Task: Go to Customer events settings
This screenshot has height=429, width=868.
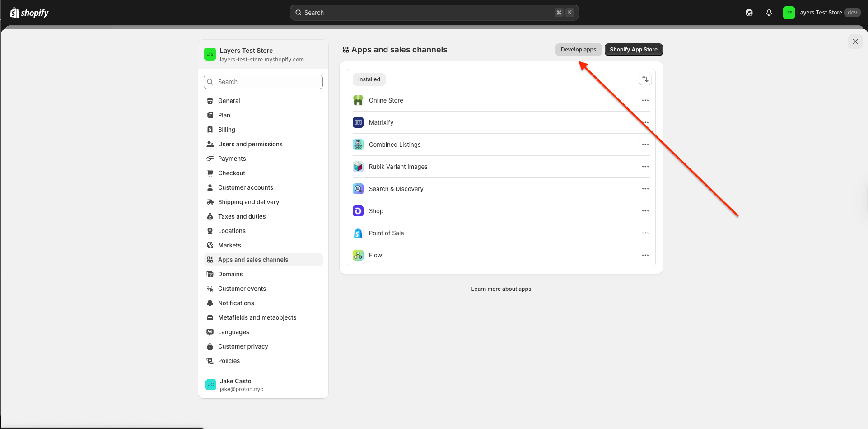Action: tap(263, 289)
